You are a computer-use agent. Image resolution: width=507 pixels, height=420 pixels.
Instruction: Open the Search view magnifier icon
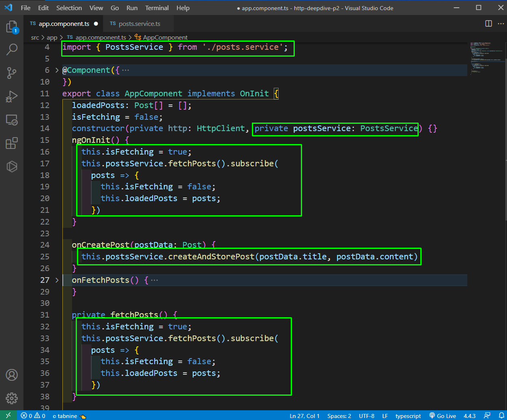[12, 49]
